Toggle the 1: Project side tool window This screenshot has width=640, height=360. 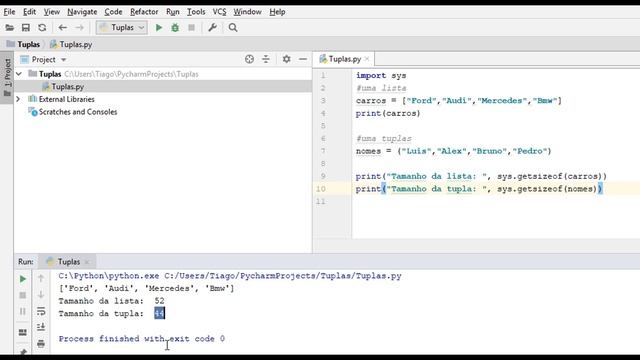point(7,78)
